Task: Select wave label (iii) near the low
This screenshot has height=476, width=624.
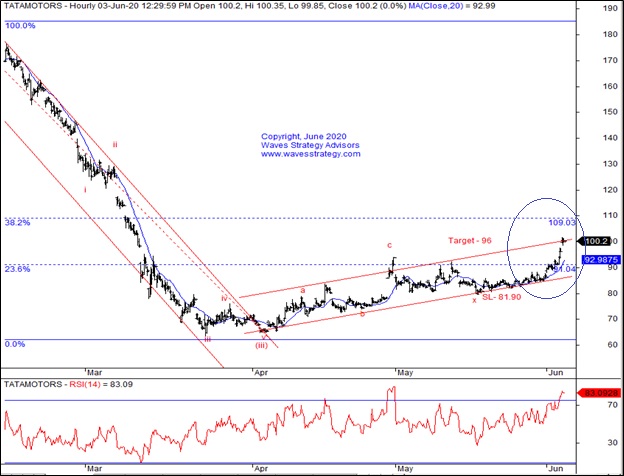Action: [261, 345]
